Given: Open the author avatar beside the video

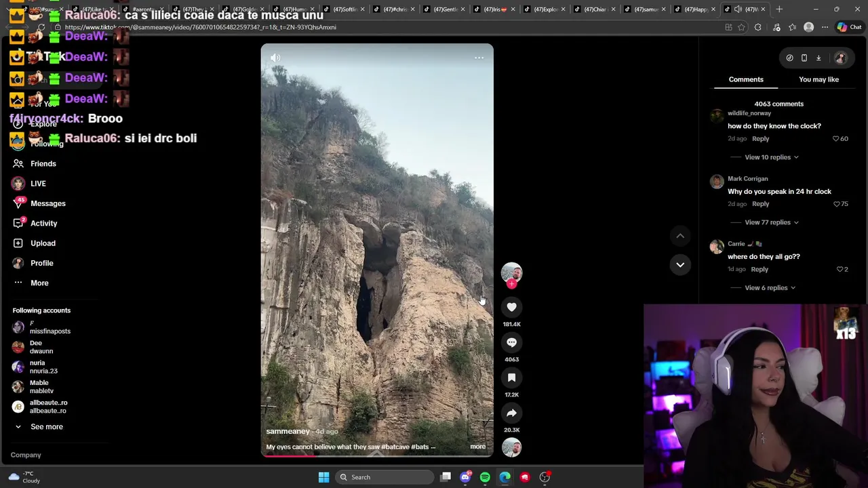Looking at the screenshot, I should (x=511, y=272).
